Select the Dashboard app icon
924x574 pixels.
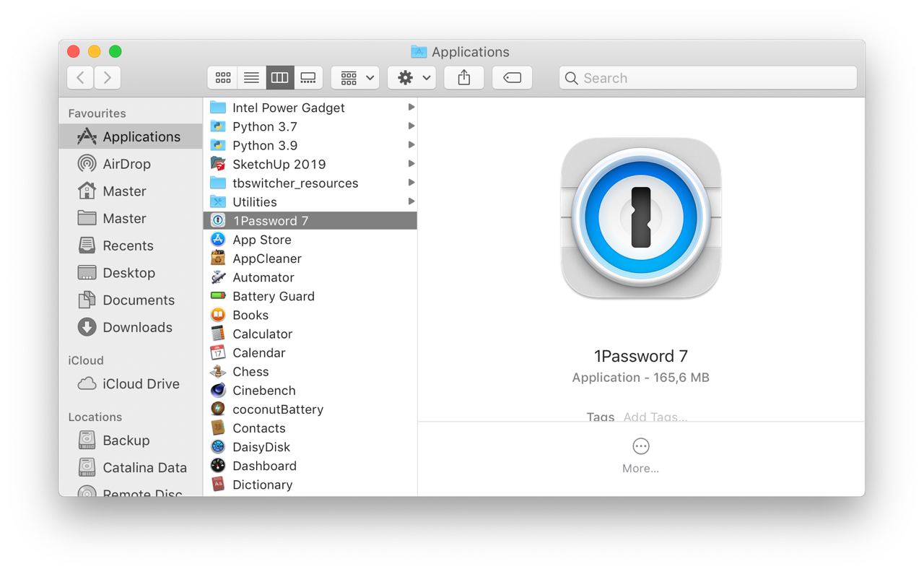coord(218,466)
